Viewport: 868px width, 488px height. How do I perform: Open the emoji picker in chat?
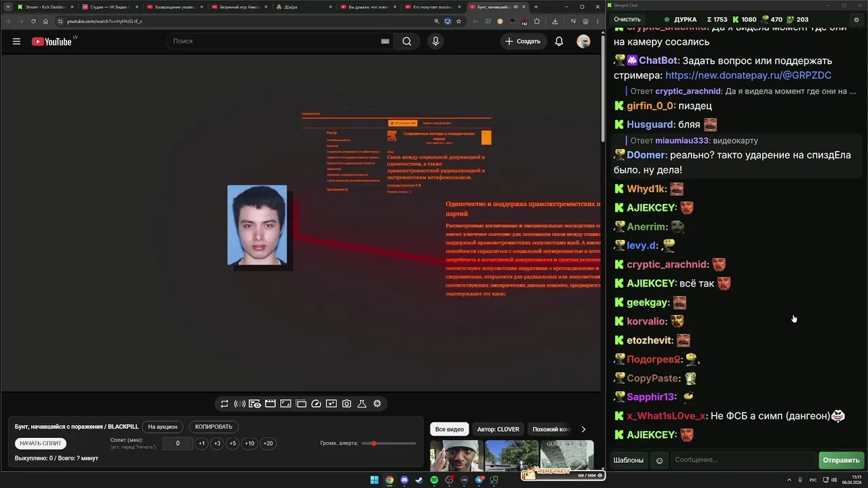(x=659, y=461)
